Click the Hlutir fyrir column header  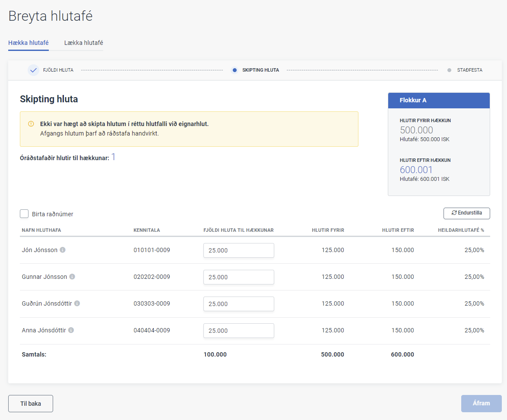tap(328, 230)
